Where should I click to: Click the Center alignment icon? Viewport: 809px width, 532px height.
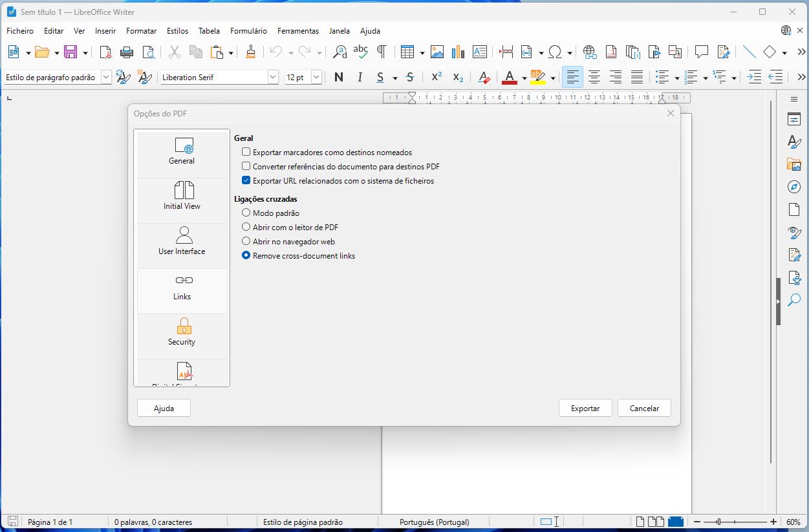click(x=594, y=77)
